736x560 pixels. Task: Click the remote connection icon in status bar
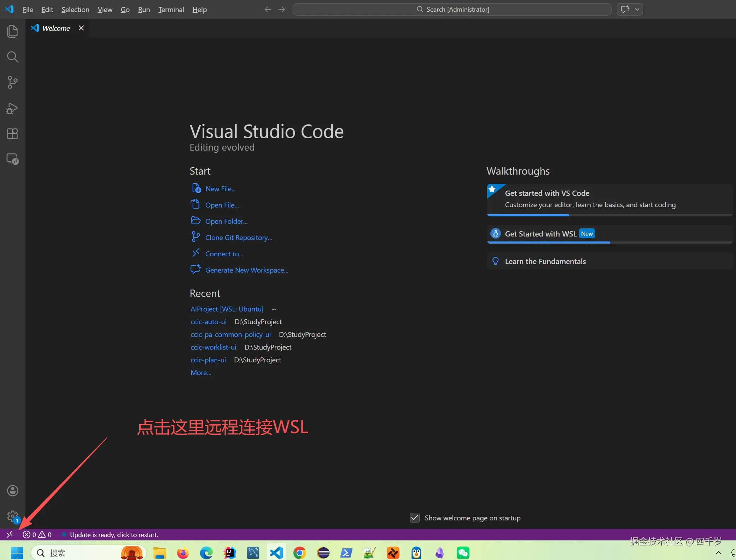(x=10, y=534)
